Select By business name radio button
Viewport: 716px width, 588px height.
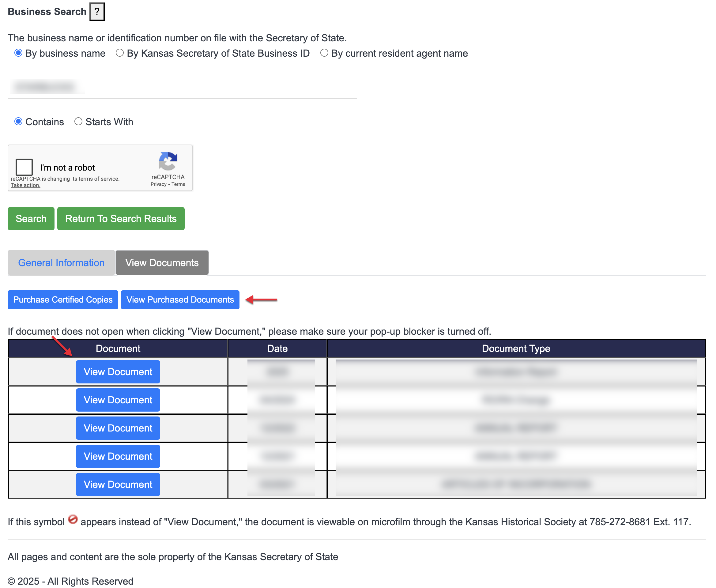point(19,53)
